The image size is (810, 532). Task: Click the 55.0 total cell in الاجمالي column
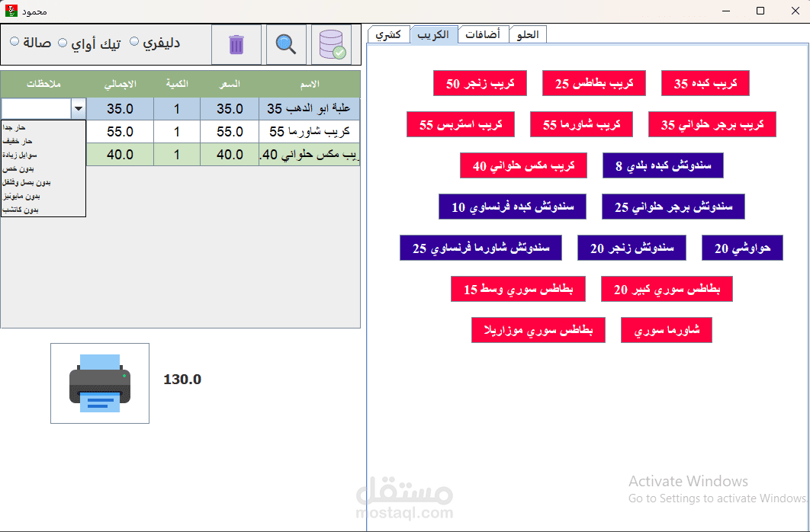coord(120,132)
